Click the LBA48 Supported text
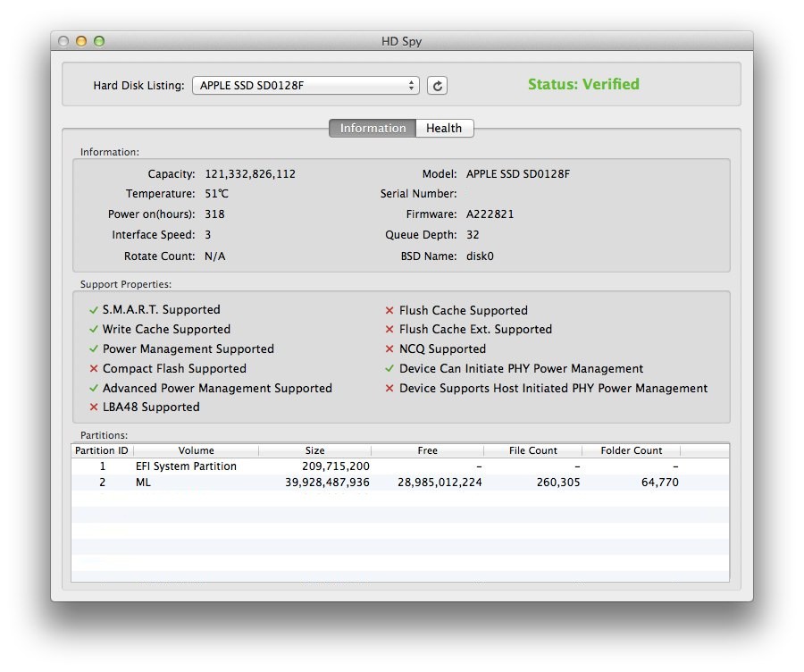804x672 pixels. [151, 407]
